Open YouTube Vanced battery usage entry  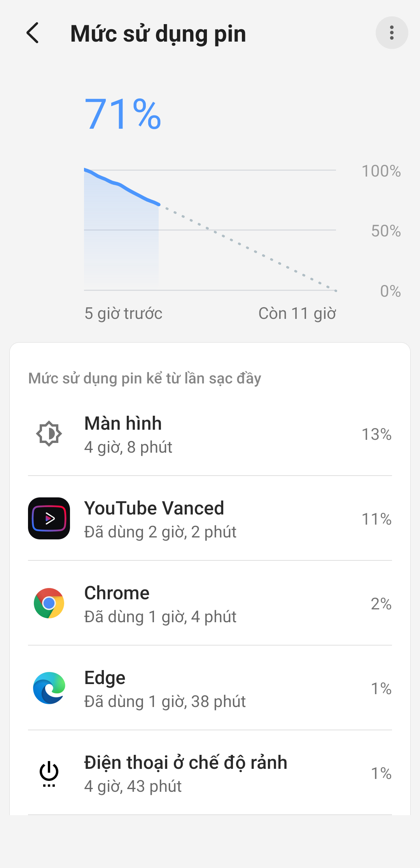pyautogui.click(x=210, y=519)
